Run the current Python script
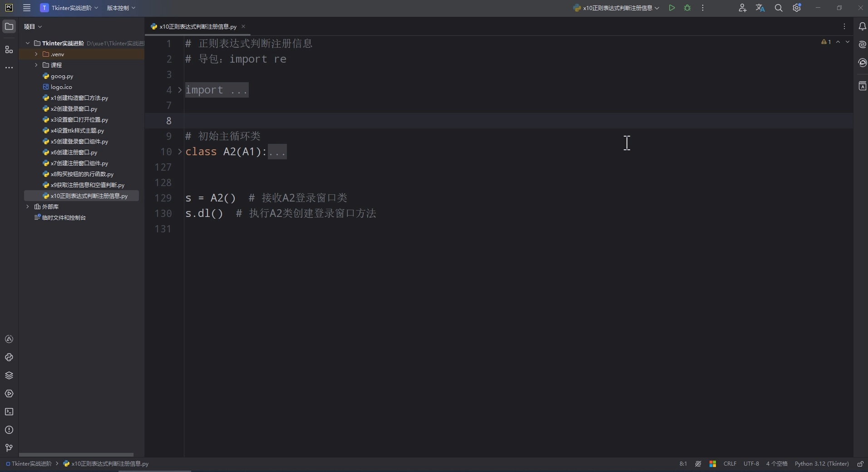Viewport: 868px width, 472px height. click(x=672, y=8)
